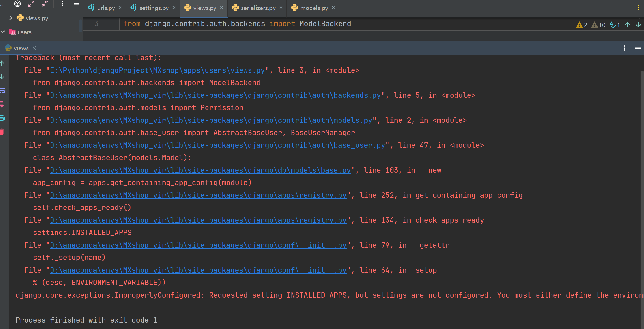Switch to the models.py tab
The height and width of the screenshot is (329, 644).
tap(314, 8)
